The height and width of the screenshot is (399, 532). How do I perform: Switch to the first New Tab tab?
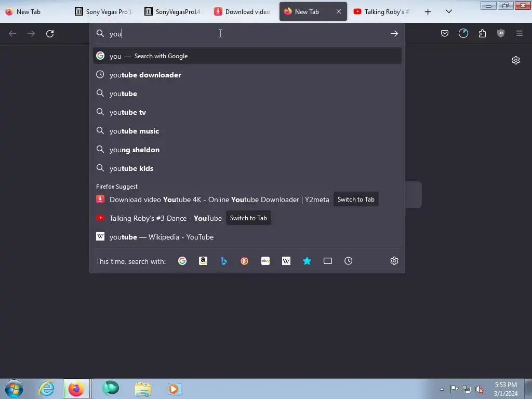point(35,11)
